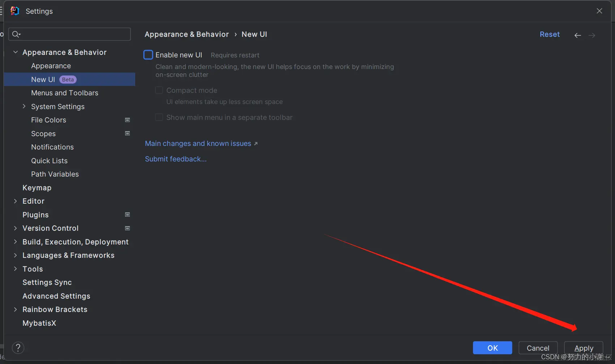Click 'UI elements take up less screen space' text

pos(225,102)
